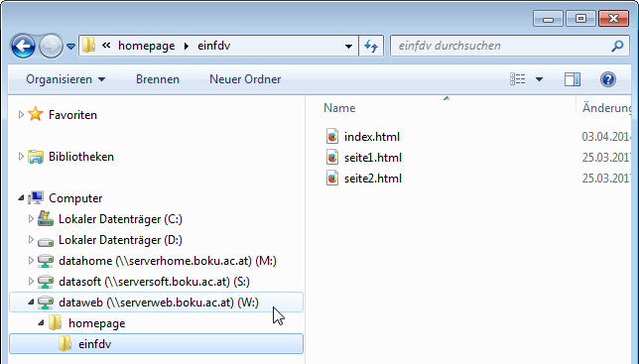This screenshot has height=364, width=639.
Task: Click the Forward navigation arrow button
Action: point(51,46)
